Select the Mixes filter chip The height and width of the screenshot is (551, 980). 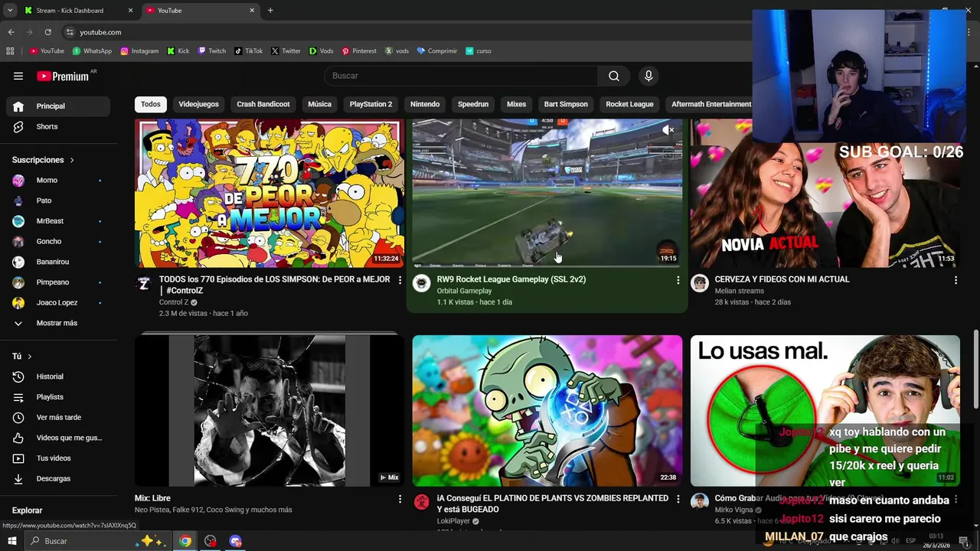(516, 104)
